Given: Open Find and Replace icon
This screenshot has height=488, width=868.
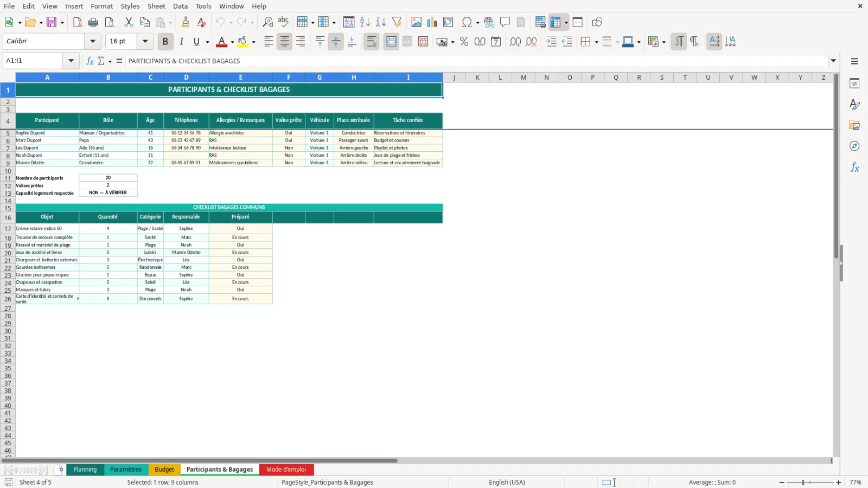Looking at the screenshot, I should tap(267, 22).
